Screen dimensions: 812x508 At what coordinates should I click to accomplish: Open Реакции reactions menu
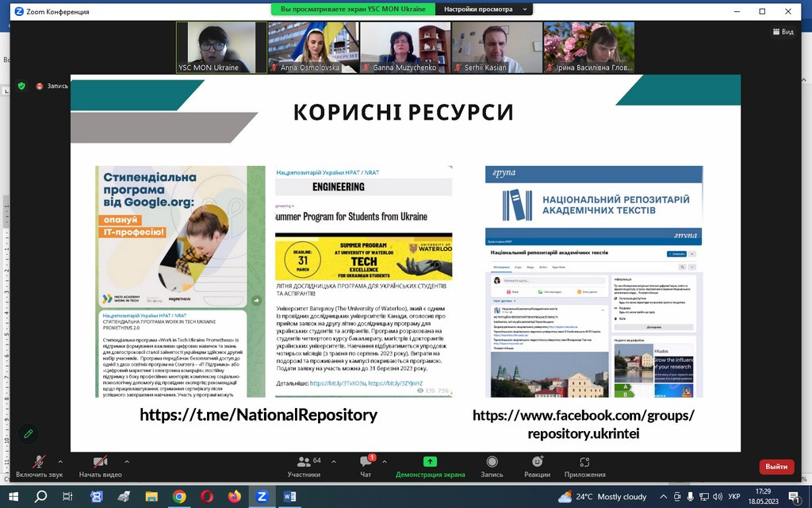(537, 467)
